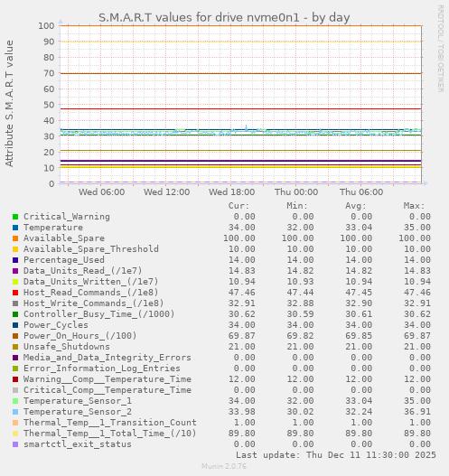Select the Available_Spare legend label
449x476 pixels.
64,238
